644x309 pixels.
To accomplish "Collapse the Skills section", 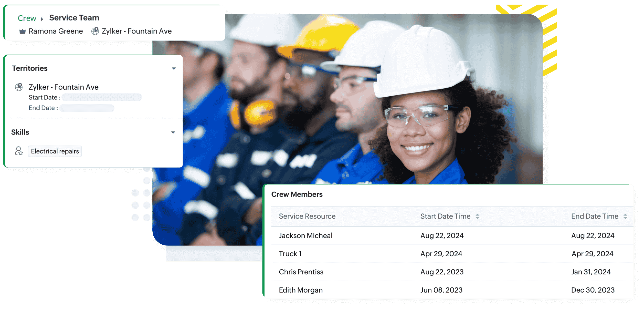I will (173, 132).
